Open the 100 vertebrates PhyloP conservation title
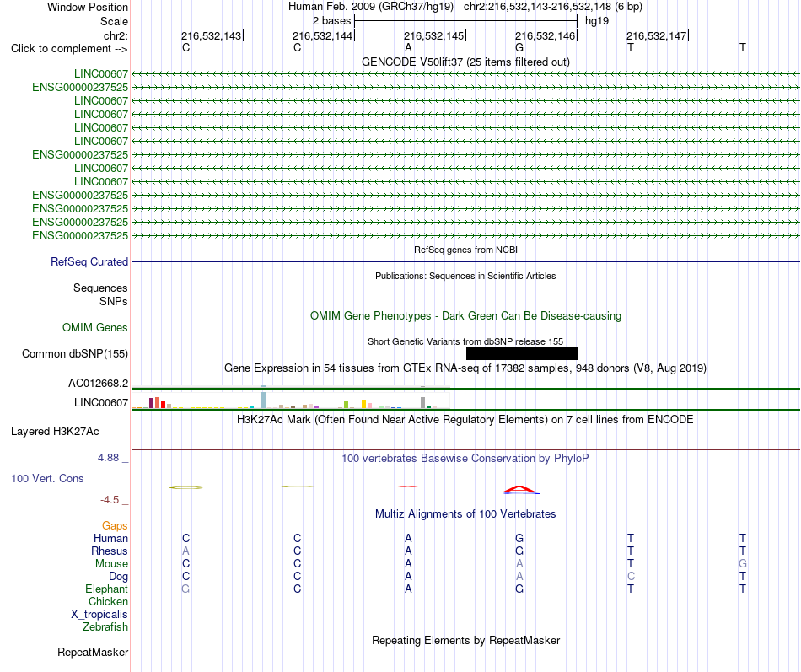Screen dimensions: 801x672 click(465, 459)
